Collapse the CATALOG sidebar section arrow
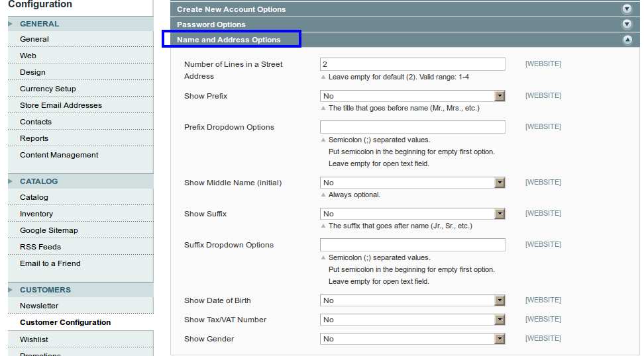 point(11,181)
